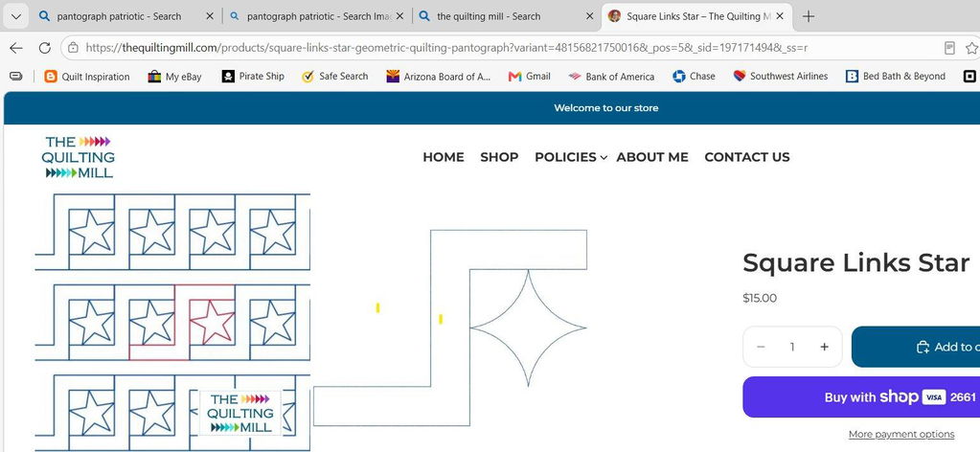Image resolution: width=980 pixels, height=452 pixels.
Task: Expand the POLICIES dropdown menu
Action: pos(571,157)
